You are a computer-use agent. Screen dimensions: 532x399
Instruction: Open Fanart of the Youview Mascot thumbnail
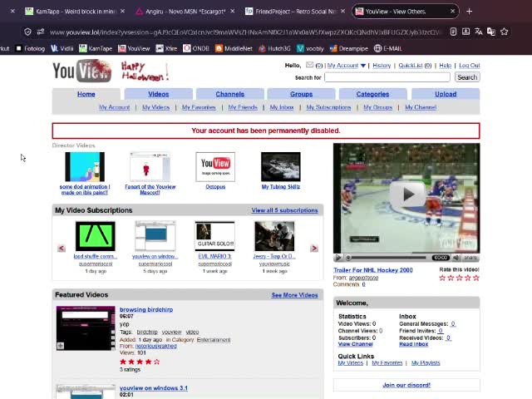tap(150, 166)
